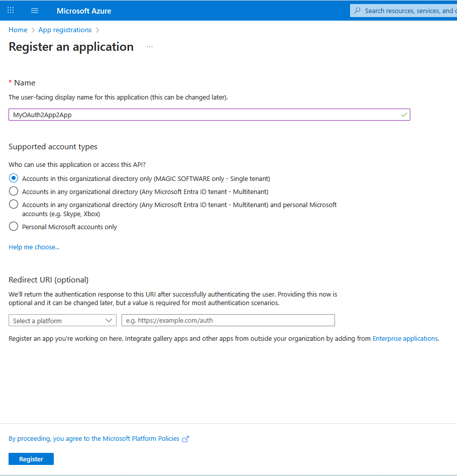The width and height of the screenshot is (457, 476).
Task: Open the Select a platform dropdown
Action: pos(62,321)
